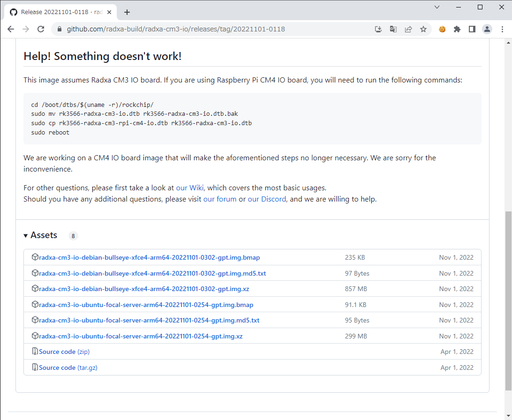Open a new browser tab
Image resolution: width=512 pixels, height=420 pixels.
pos(127,12)
